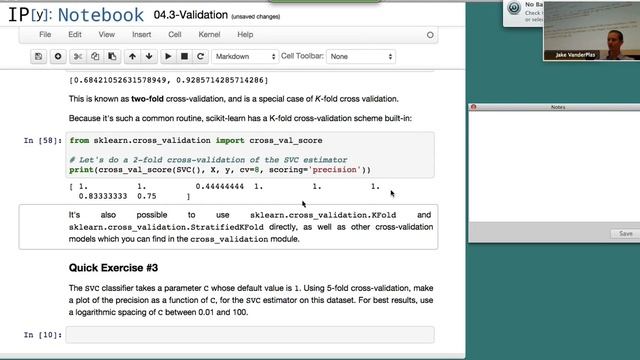This screenshot has height=360, width=640.
Task: Click the scikit-learn K-fold built-in sentence
Action: tap(240, 118)
